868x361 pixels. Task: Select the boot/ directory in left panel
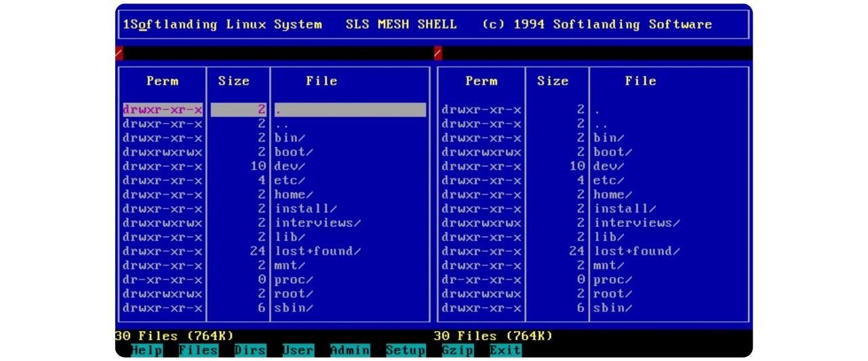tap(294, 152)
